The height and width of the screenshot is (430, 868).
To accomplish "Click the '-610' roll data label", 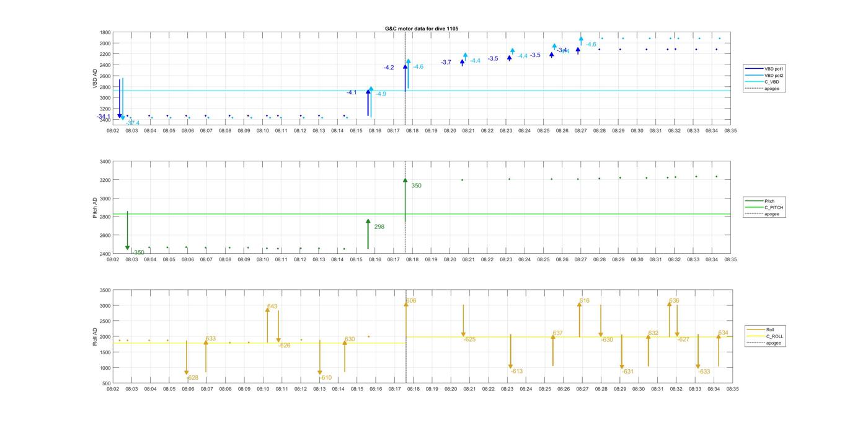I will (x=326, y=378).
